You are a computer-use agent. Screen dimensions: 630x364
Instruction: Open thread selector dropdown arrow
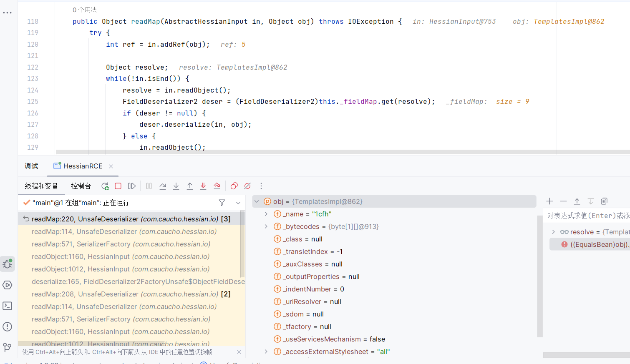click(238, 203)
